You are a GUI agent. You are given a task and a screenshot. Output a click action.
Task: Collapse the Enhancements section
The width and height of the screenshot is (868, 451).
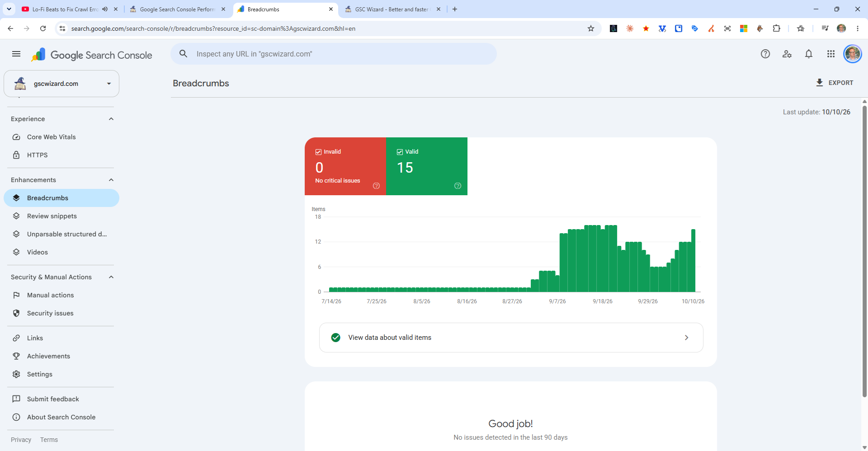pos(111,180)
